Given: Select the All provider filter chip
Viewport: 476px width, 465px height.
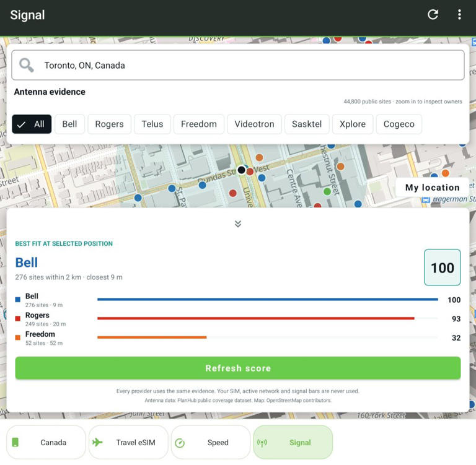Looking at the screenshot, I should (32, 124).
